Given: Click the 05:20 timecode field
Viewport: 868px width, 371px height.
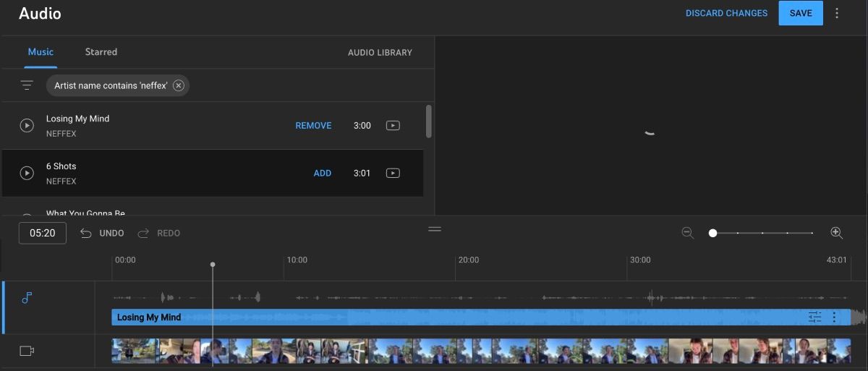Looking at the screenshot, I should point(43,233).
